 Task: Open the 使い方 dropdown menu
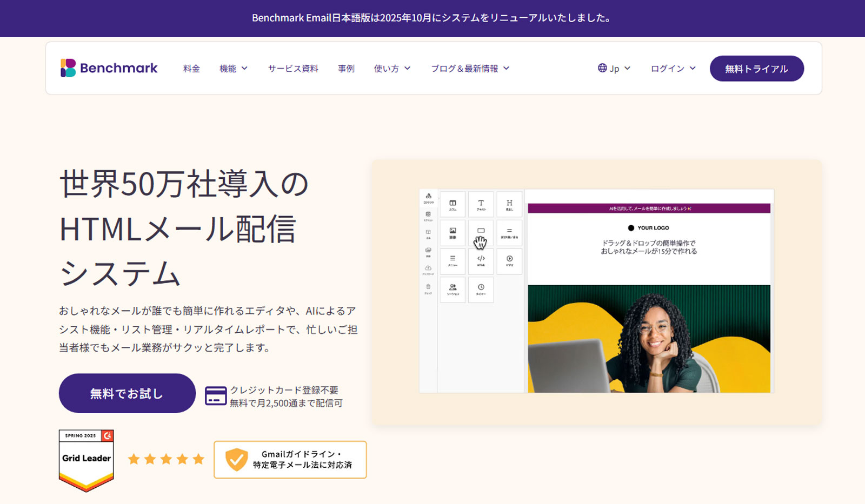pos(391,68)
